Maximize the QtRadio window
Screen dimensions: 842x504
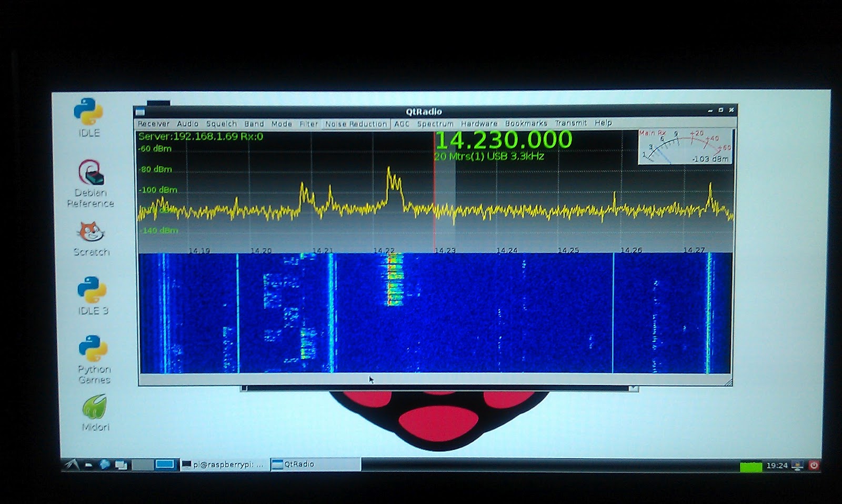pos(720,110)
